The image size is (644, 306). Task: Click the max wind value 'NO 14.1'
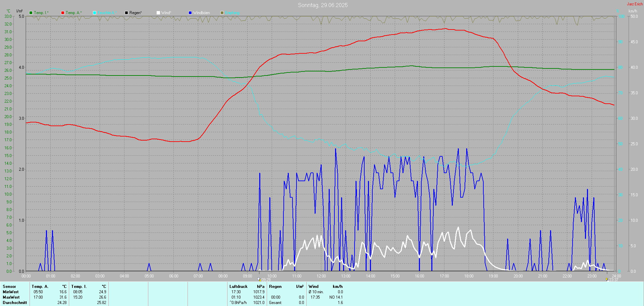pos(336,297)
